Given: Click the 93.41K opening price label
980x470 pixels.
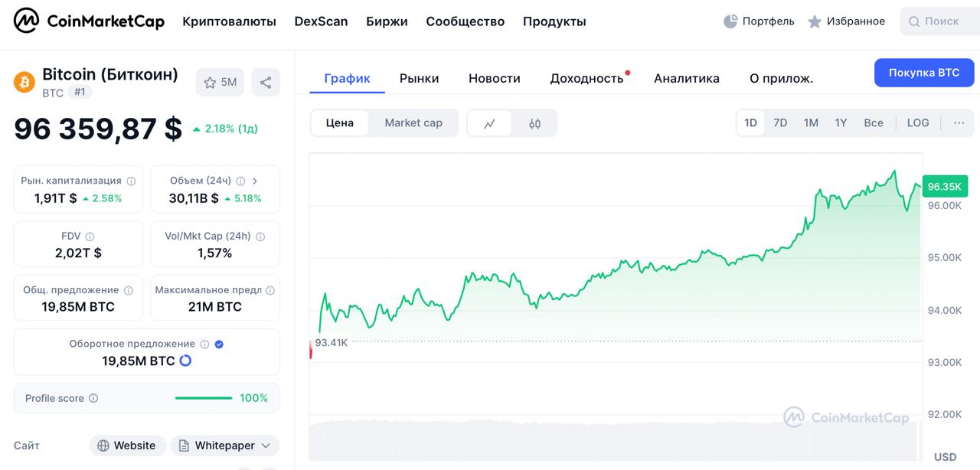Looking at the screenshot, I should tap(332, 342).
